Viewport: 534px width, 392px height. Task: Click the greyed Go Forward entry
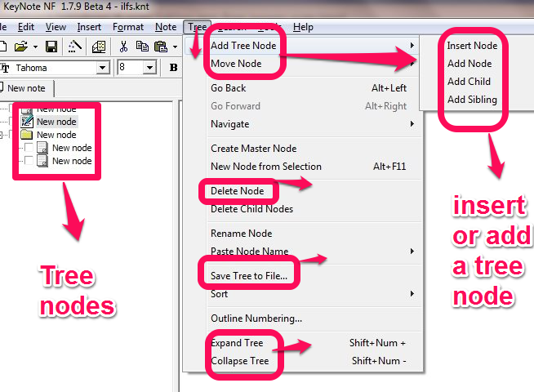coord(303,106)
